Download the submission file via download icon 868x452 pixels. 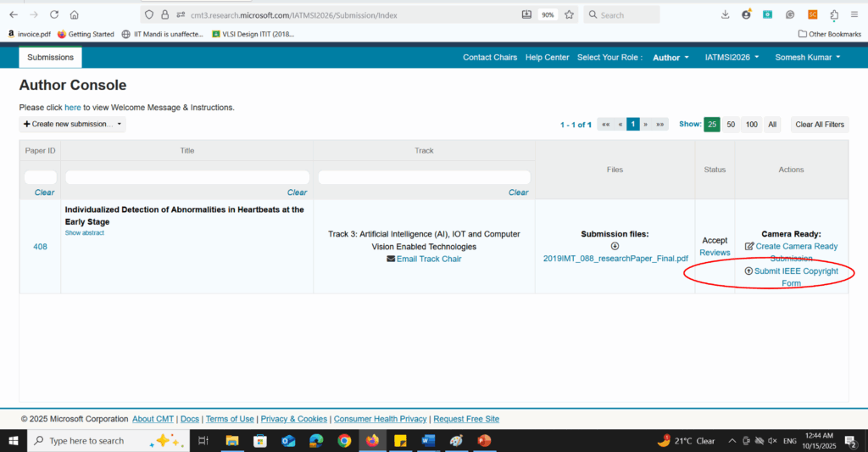pos(615,246)
